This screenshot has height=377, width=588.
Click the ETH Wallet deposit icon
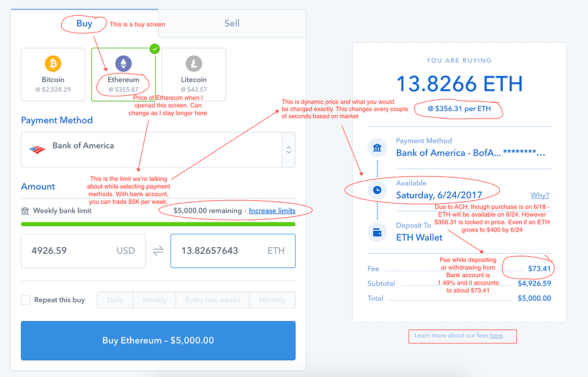[377, 233]
